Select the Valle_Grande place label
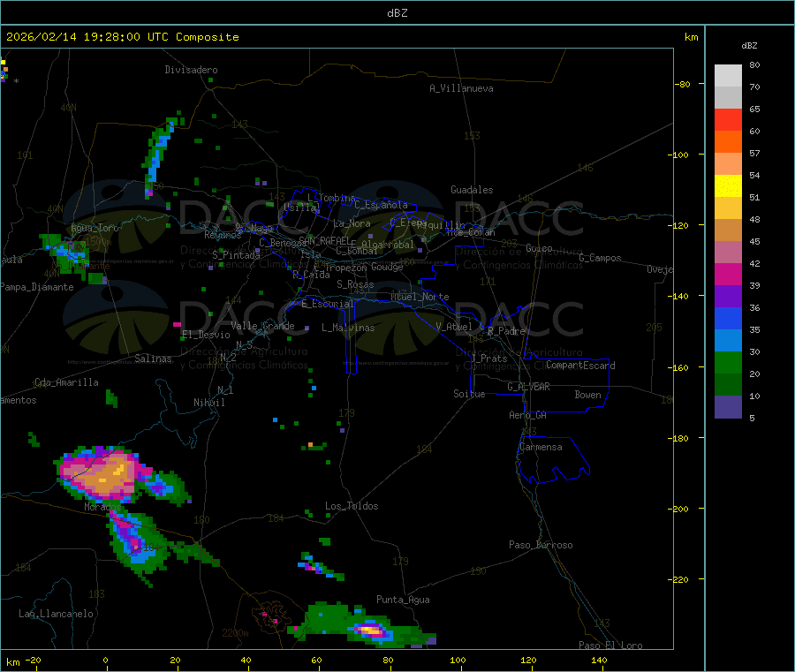The height and width of the screenshot is (672, 795). [x=262, y=326]
